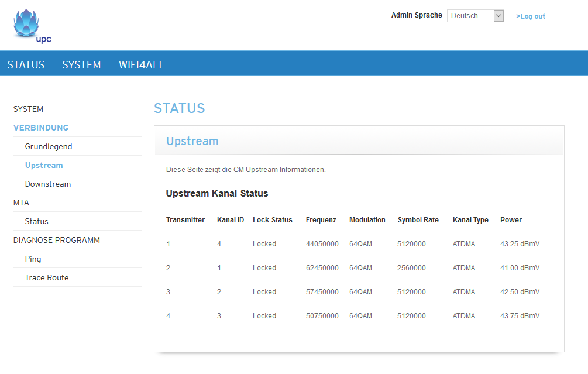Open the Grundlegend sidebar page
The width and height of the screenshot is (588, 374).
tap(49, 146)
